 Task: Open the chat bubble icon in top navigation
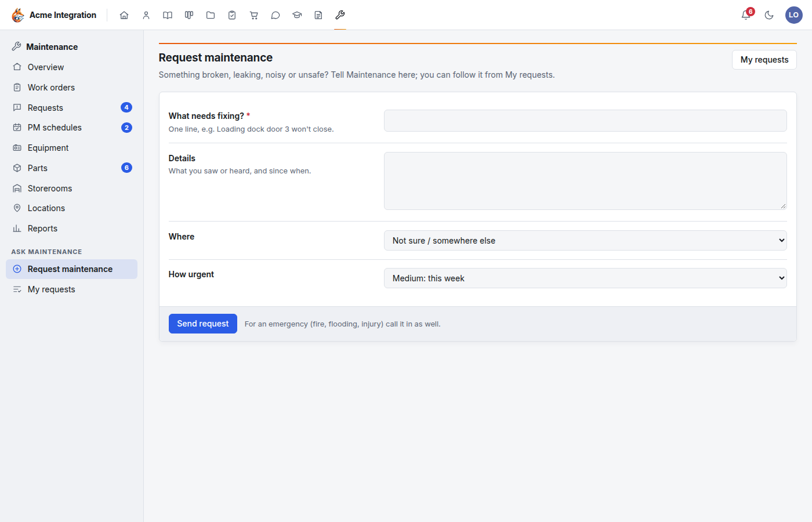(x=275, y=15)
